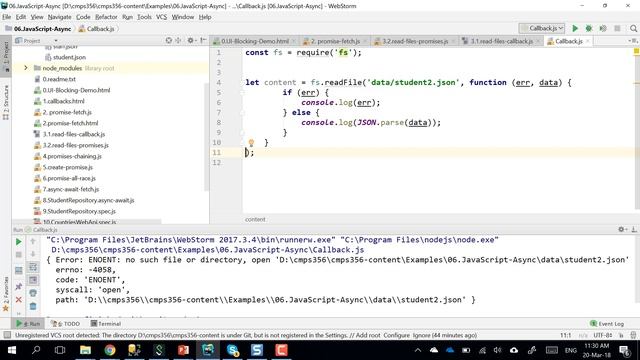Switch to 0.UI-Blocking-Demo.html tab
The height and width of the screenshot is (360, 640).
click(254, 41)
